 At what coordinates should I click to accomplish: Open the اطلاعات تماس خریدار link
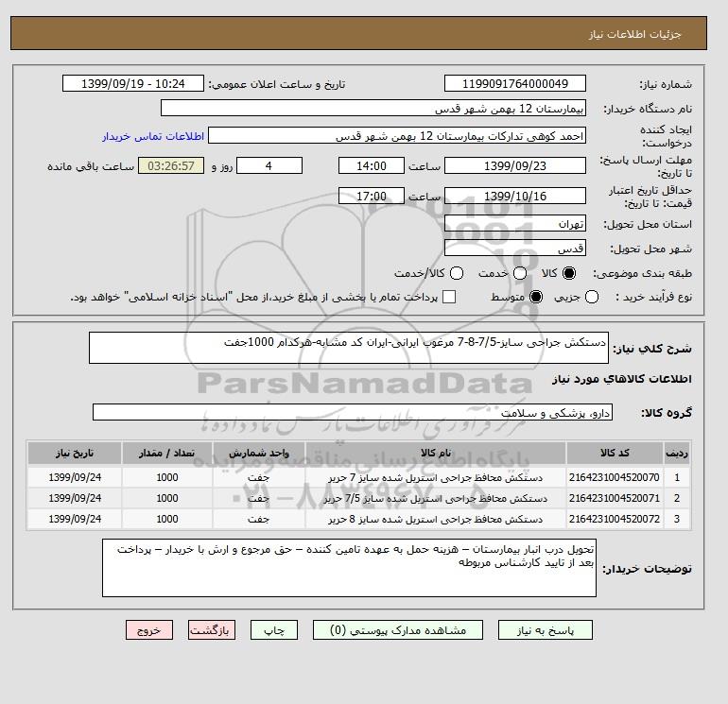click(153, 136)
